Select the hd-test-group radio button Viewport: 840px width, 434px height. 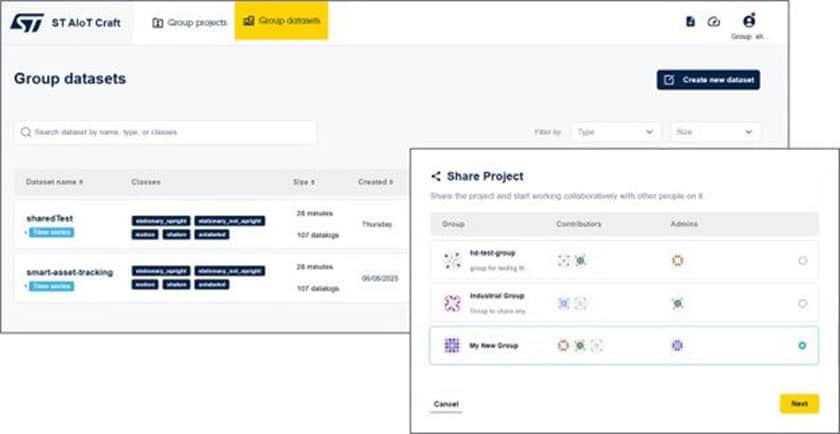pos(802,261)
